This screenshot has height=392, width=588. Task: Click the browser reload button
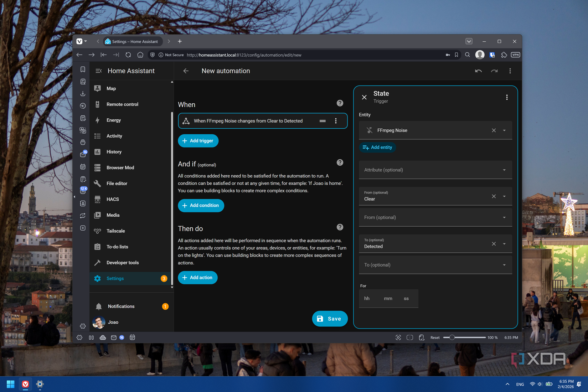tap(128, 55)
